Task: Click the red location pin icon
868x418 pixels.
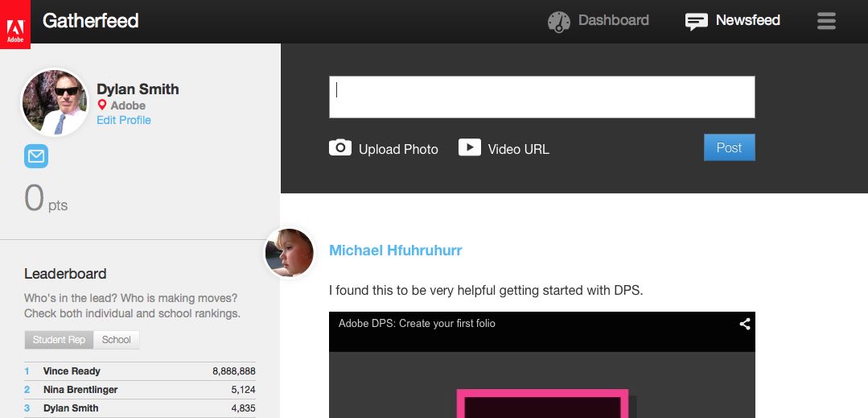Action: click(x=101, y=105)
